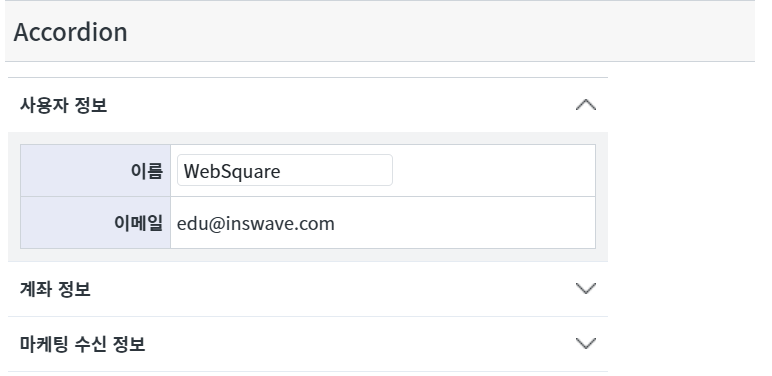Click the empty area right of edu@inswave.com
This screenshot has width=772, height=376.
pyautogui.click(x=463, y=223)
